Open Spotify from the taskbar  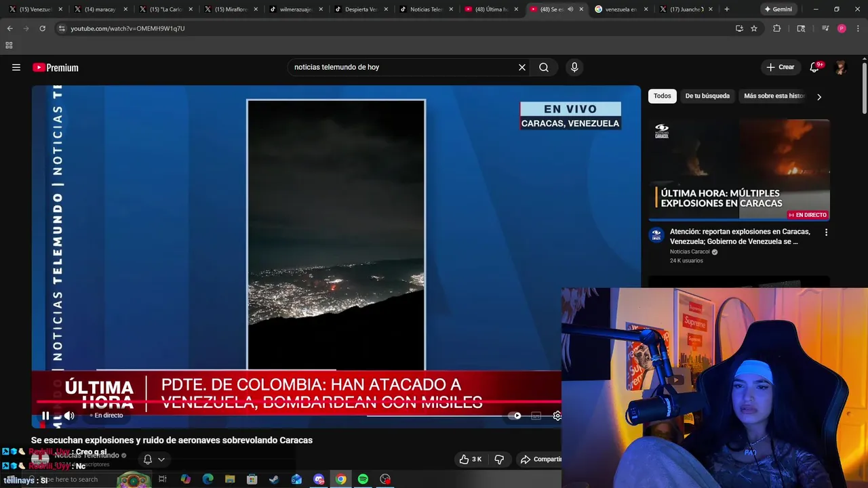tap(363, 479)
